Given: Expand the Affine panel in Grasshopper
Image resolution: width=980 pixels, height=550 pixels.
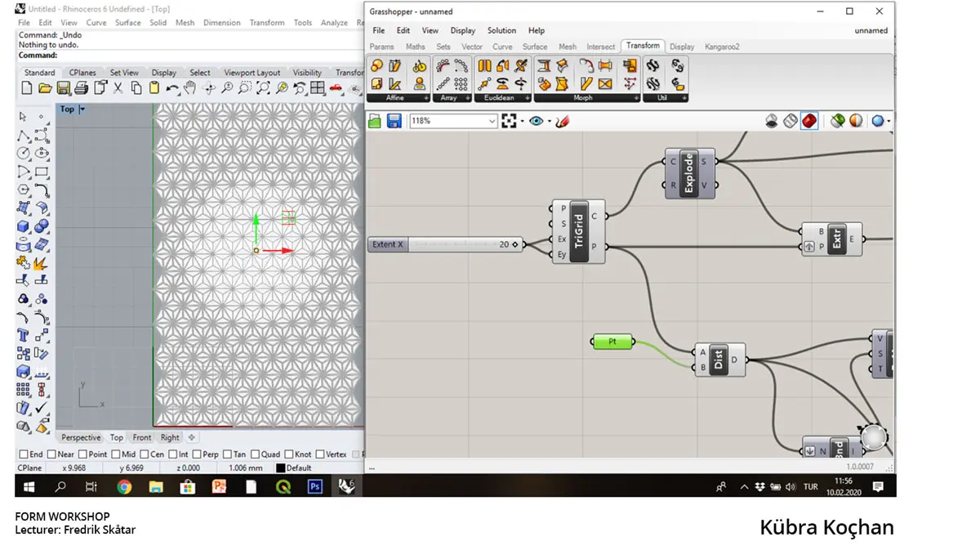Looking at the screenshot, I should (x=425, y=98).
